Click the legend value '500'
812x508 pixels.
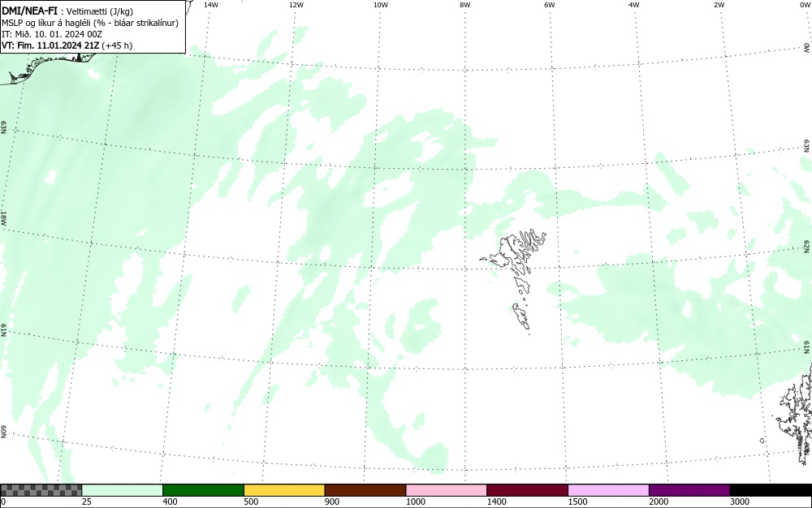[x=251, y=502]
